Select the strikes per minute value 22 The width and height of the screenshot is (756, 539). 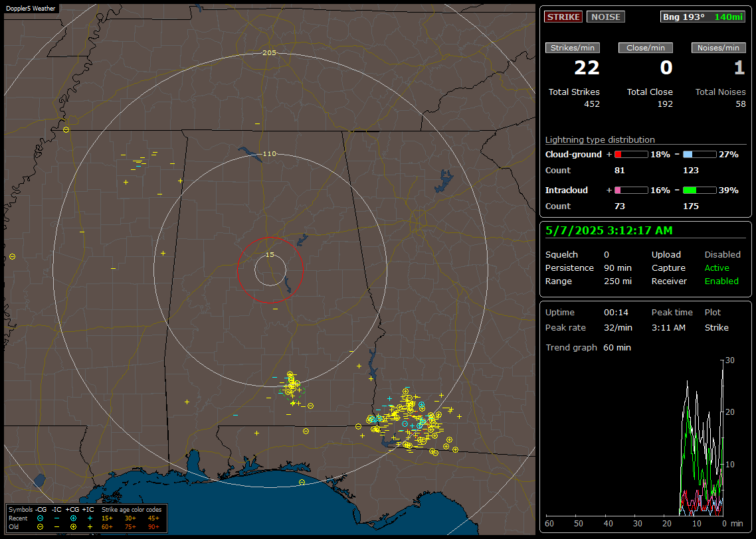click(x=587, y=68)
